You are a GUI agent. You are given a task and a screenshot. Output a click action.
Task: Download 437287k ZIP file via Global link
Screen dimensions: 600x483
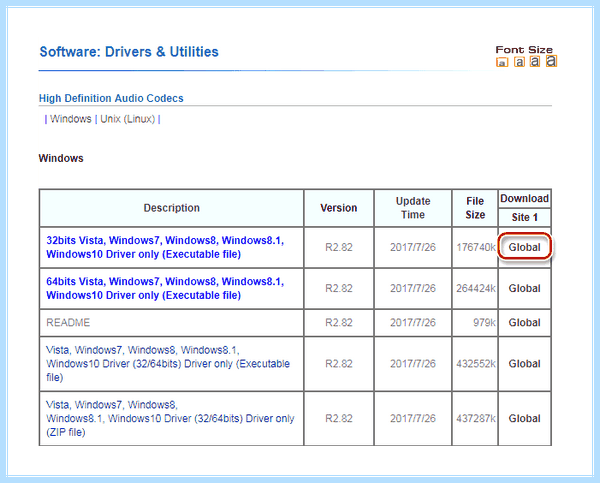[x=524, y=418]
